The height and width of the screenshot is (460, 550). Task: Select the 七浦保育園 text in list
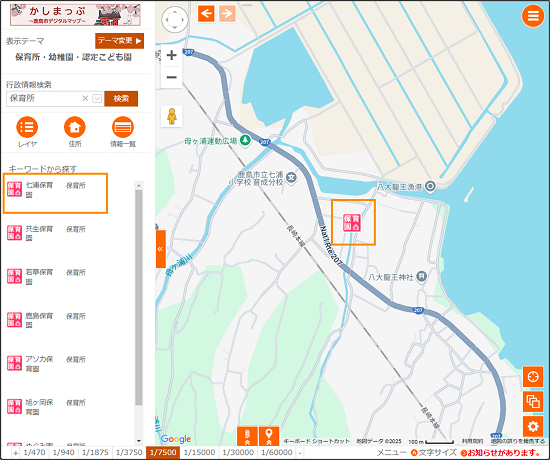tap(39, 189)
